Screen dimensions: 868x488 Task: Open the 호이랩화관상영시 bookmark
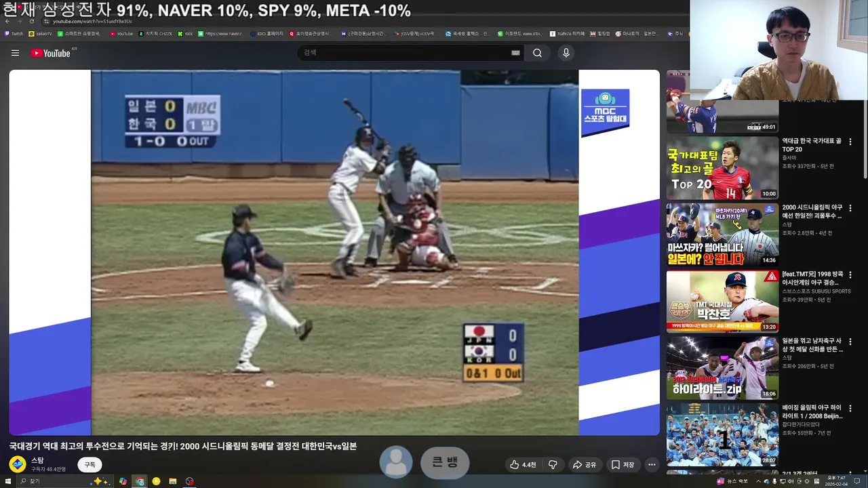(311, 33)
